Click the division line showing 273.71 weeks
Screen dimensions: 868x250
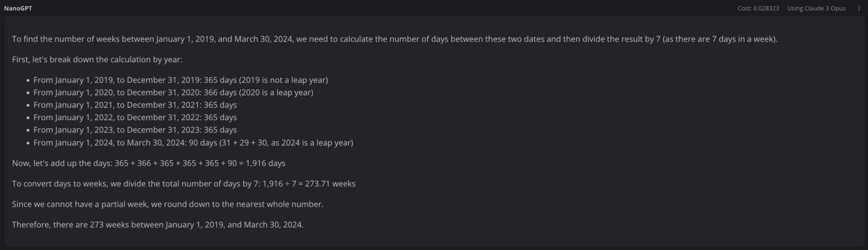[x=184, y=184]
